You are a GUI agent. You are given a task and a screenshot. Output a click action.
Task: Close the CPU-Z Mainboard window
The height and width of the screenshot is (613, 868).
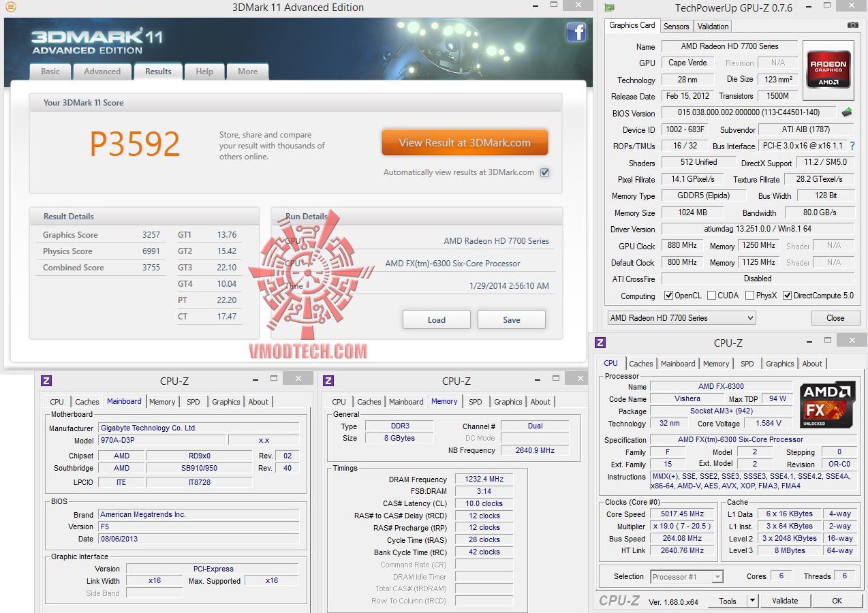point(298,378)
